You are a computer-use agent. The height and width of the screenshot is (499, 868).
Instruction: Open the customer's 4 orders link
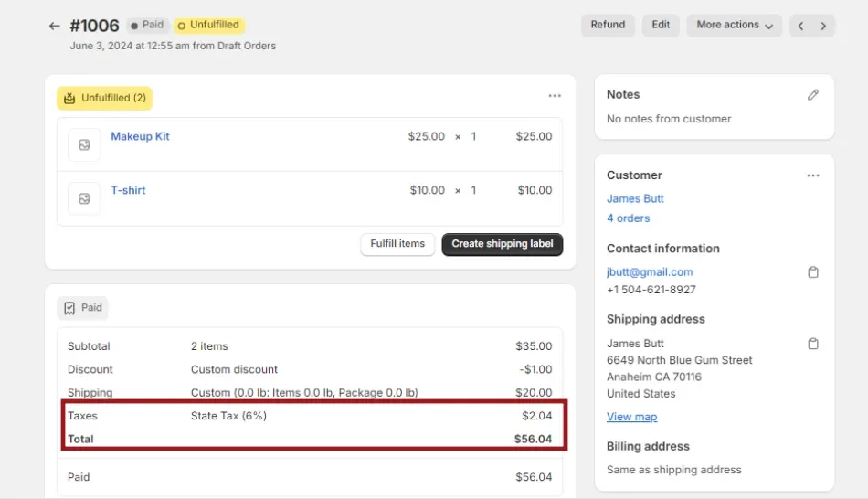click(628, 218)
